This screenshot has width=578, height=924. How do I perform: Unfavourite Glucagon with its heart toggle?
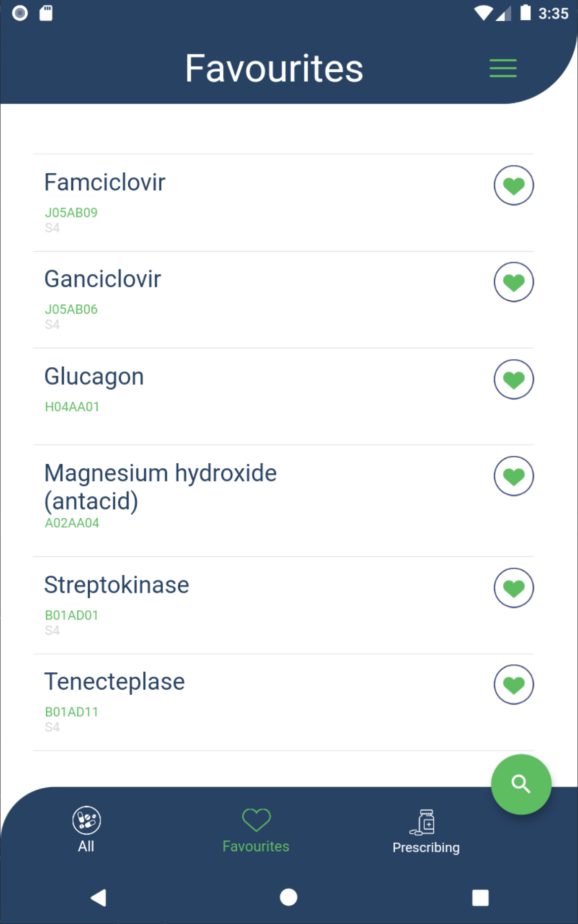click(514, 379)
